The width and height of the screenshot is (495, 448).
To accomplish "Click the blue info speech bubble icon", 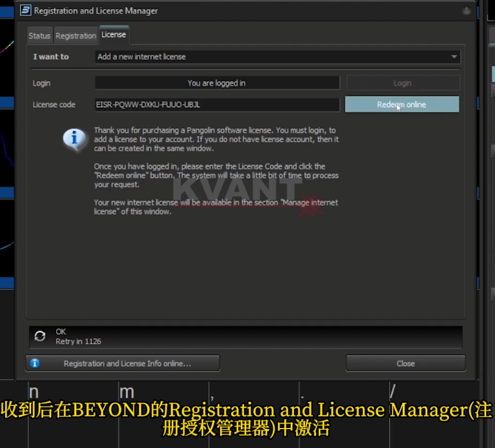I will tap(74, 139).
